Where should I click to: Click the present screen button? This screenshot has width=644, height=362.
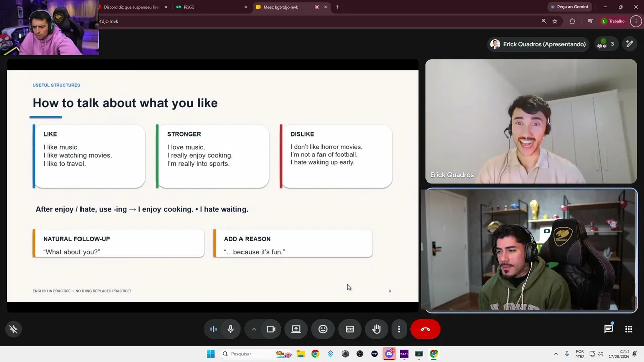[x=296, y=329]
